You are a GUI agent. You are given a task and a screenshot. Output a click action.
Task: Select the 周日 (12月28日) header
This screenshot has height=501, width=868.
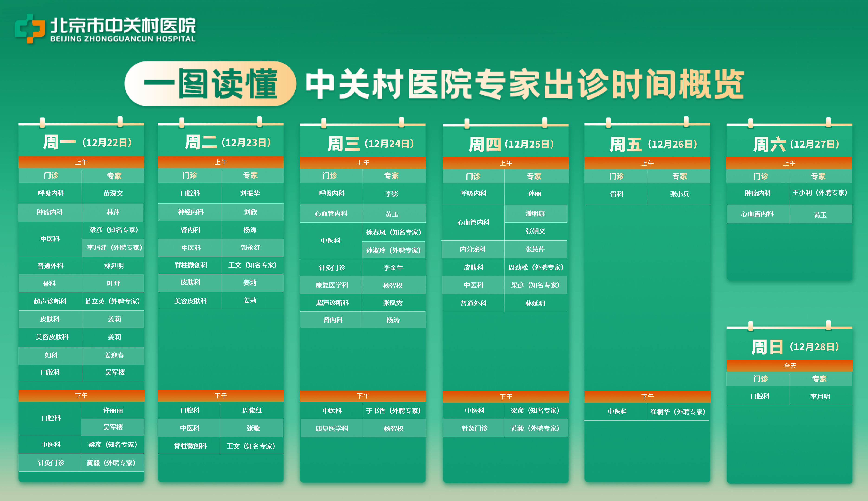coord(795,347)
